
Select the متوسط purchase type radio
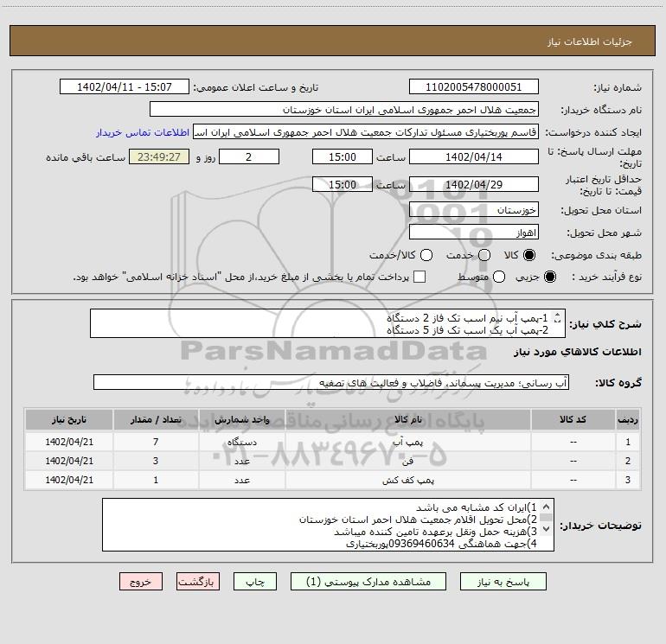pos(499,277)
